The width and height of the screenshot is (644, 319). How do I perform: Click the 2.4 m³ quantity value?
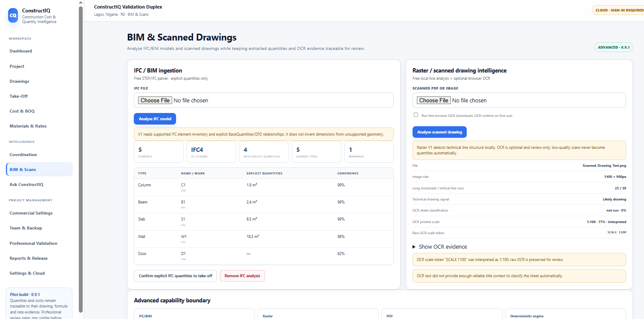point(252,202)
